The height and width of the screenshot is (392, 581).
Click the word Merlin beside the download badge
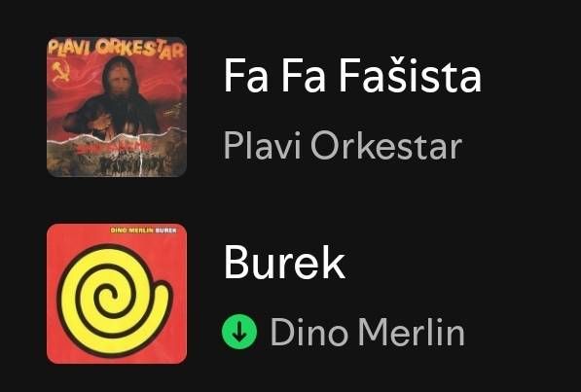pos(411,332)
